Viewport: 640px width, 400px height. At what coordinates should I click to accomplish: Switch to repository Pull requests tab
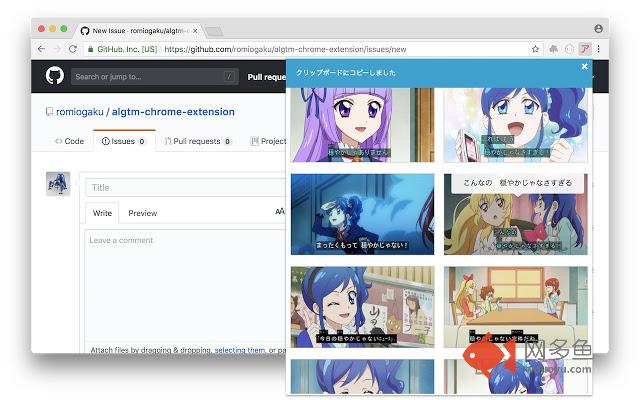(198, 141)
